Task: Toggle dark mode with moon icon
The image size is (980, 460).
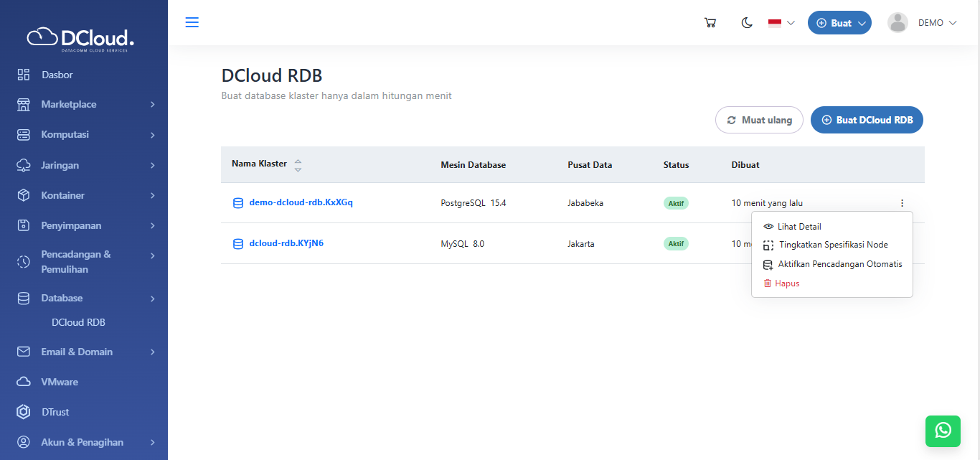Action: coord(747,23)
